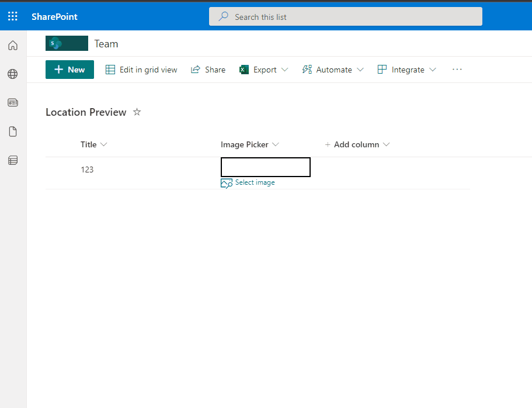The height and width of the screenshot is (408, 532).
Task: Click Add column
Action: point(357,144)
